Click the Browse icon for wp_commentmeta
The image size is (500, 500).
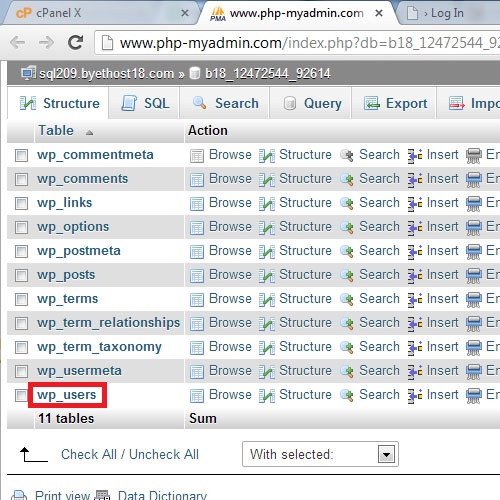click(197, 155)
